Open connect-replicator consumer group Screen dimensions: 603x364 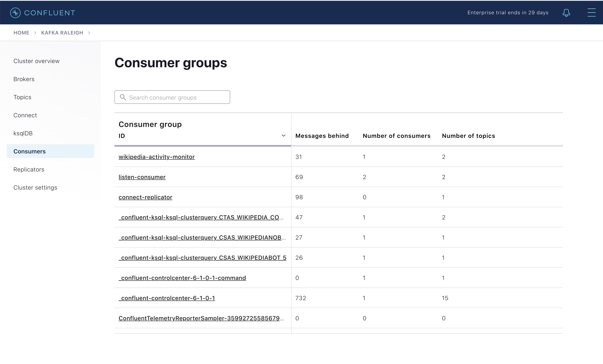click(x=145, y=197)
